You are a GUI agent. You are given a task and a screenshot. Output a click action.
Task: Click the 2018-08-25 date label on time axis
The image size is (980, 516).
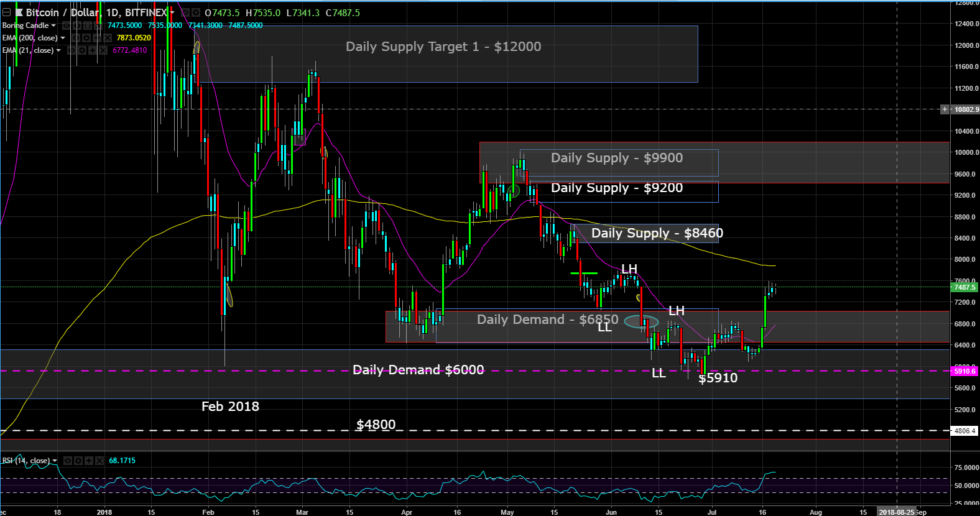tap(897, 512)
